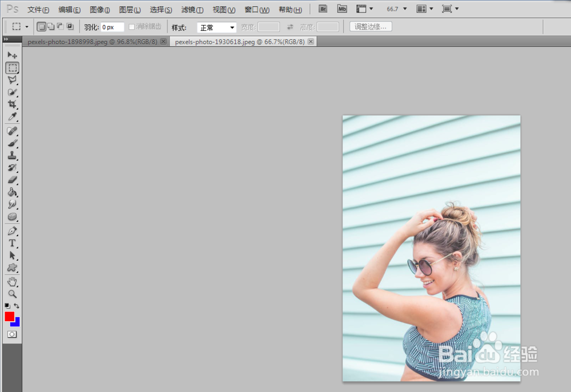Select the Dodge tool
571x392 pixels.
[x=13, y=204]
